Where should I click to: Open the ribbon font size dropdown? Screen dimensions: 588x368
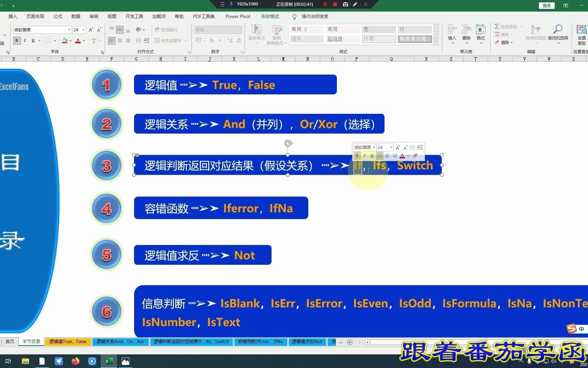click(x=84, y=30)
